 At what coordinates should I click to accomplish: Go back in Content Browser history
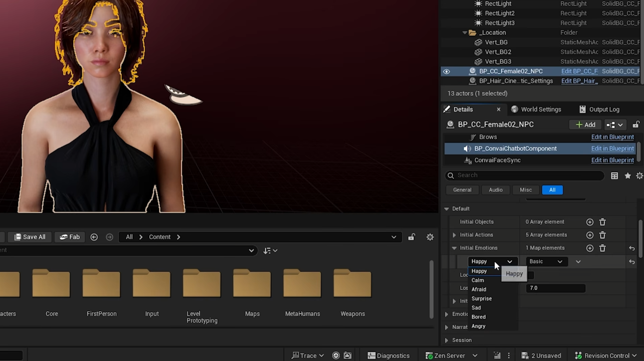coord(94,237)
